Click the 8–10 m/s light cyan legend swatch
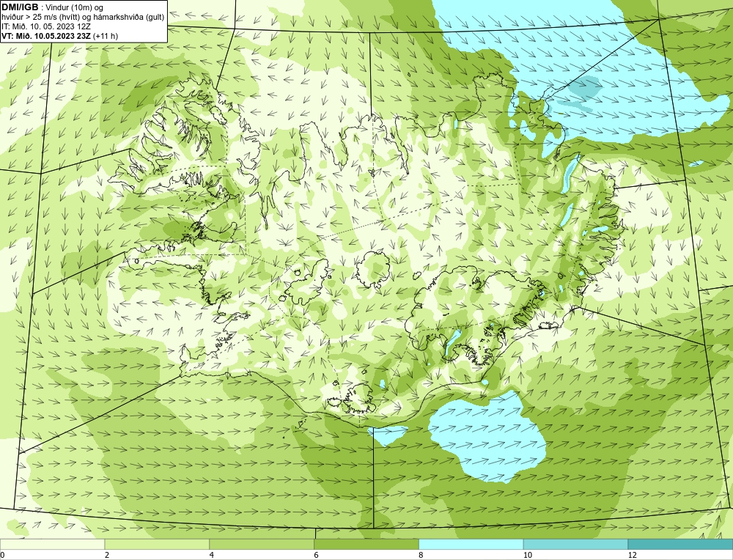The height and width of the screenshot is (560, 733). (471, 544)
